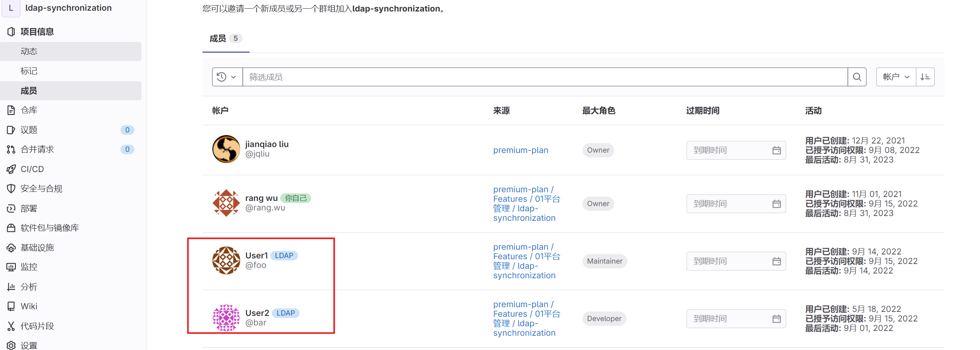Go to 合并请求 in sidebar
The image size is (980, 350).
37,149
